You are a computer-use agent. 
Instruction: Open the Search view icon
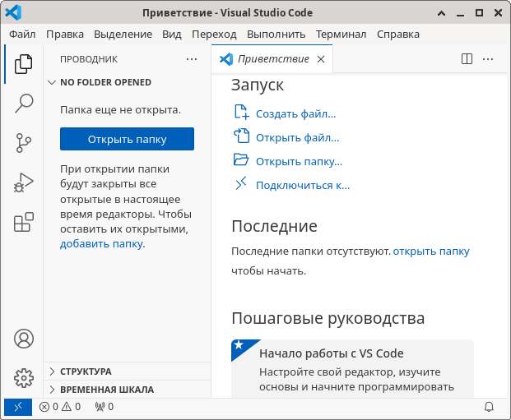[x=23, y=103]
